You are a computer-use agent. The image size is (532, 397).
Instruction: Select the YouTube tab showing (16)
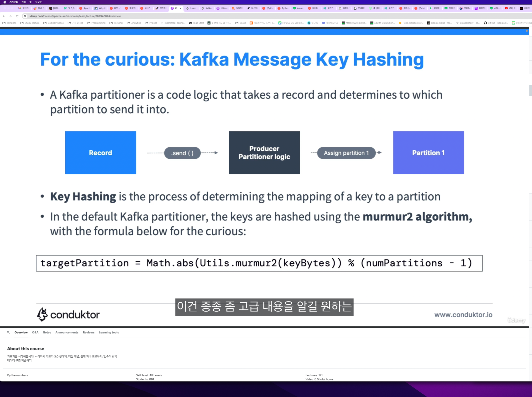[x=510, y=8]
